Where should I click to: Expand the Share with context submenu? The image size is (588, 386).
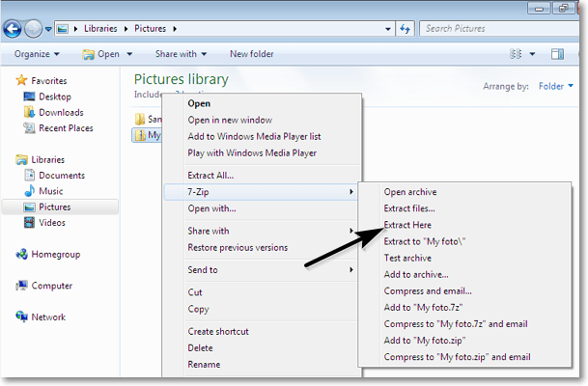(x=262, y=231)
